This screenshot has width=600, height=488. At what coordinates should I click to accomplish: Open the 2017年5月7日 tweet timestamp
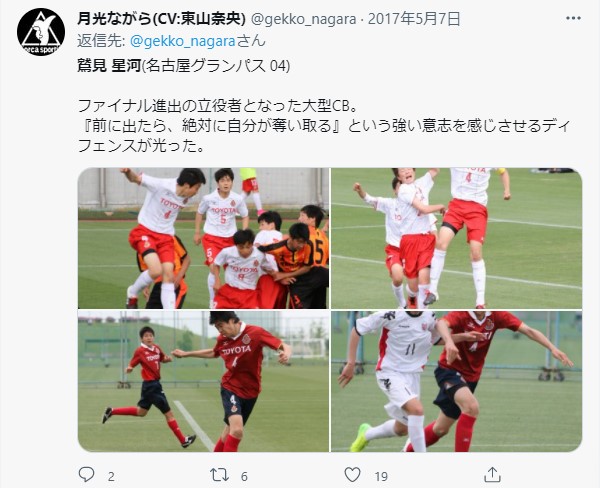(x=414, y=18)
